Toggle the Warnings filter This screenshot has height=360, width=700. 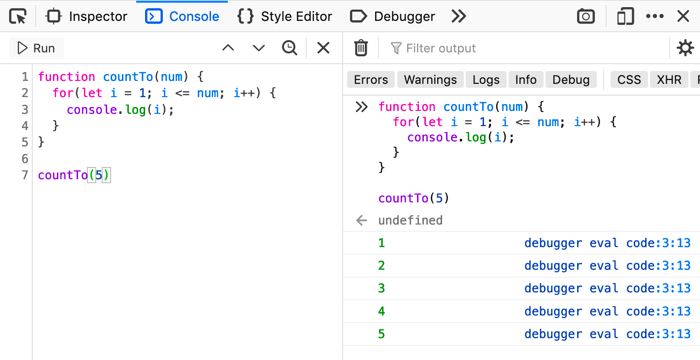430,80
